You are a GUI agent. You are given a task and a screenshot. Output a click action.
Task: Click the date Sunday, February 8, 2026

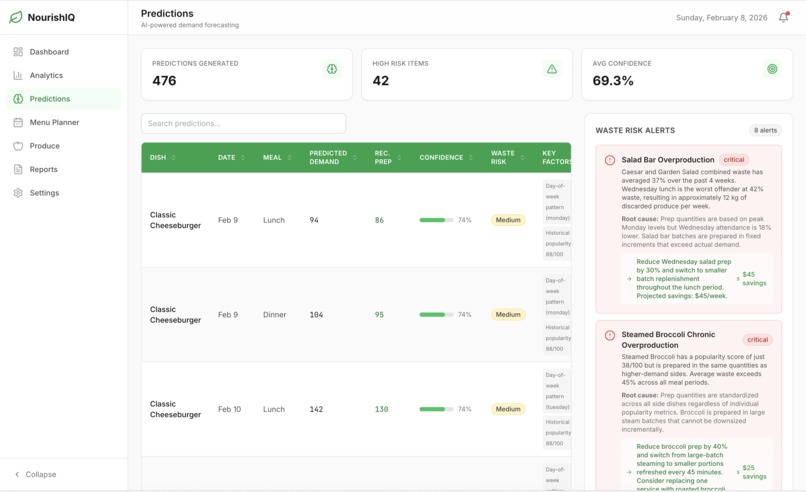point(721,17)
